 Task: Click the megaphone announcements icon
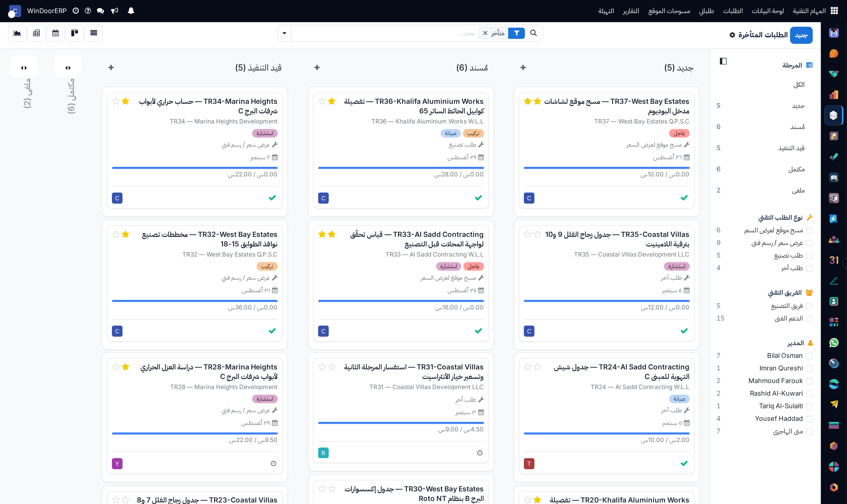[x=115, y=11]
